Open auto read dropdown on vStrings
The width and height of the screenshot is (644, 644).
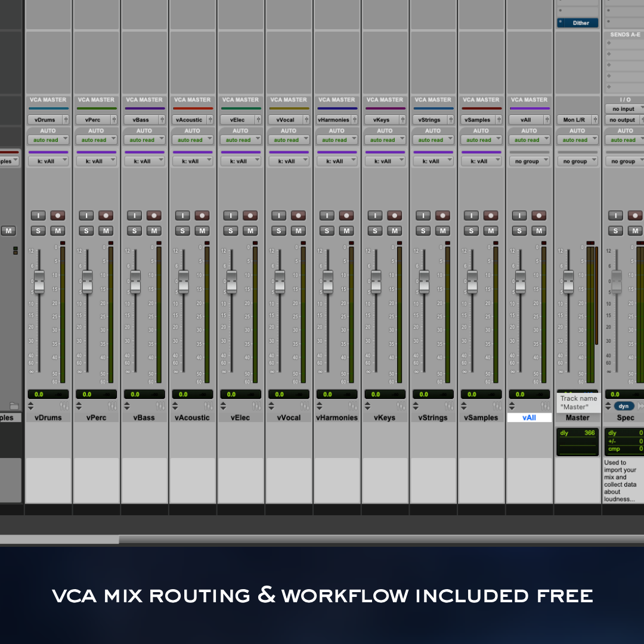(433, 140)
